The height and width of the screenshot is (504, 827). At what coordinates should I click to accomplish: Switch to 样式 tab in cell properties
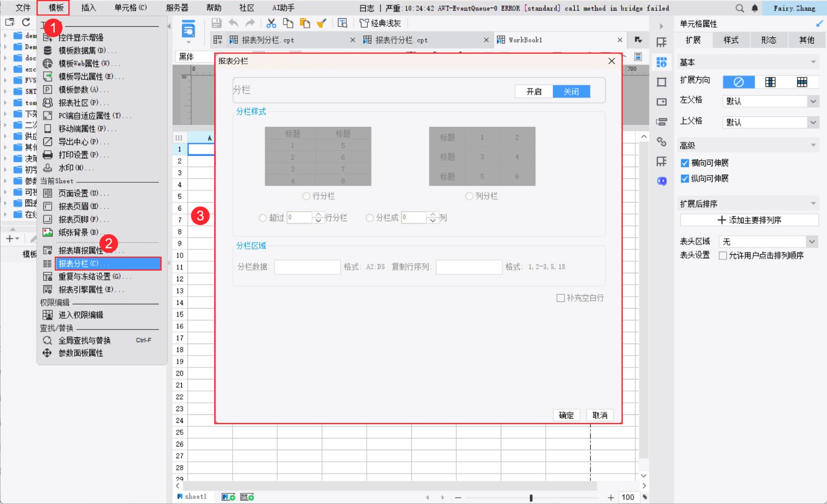click(731, 40)
